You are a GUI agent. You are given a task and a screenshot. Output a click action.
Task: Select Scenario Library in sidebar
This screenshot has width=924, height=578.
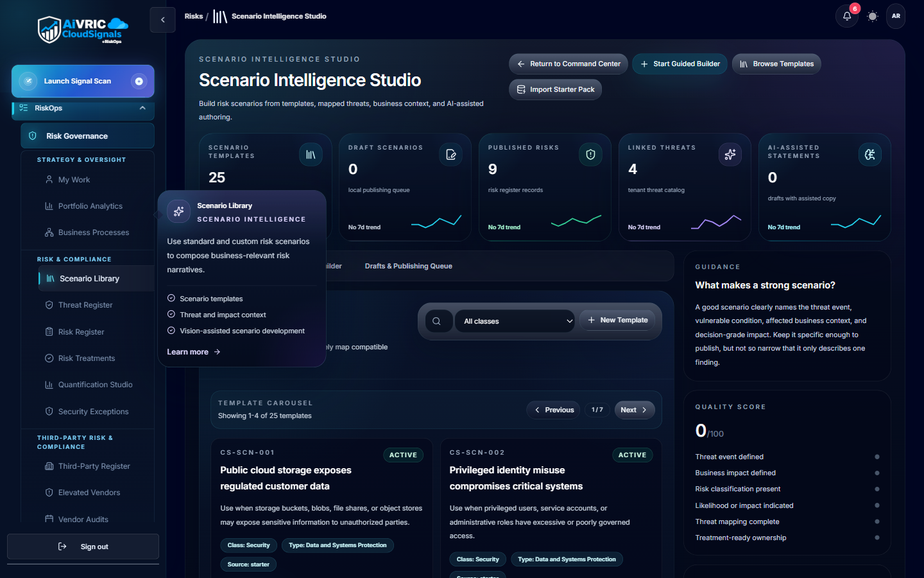click(x=96, y=279)
